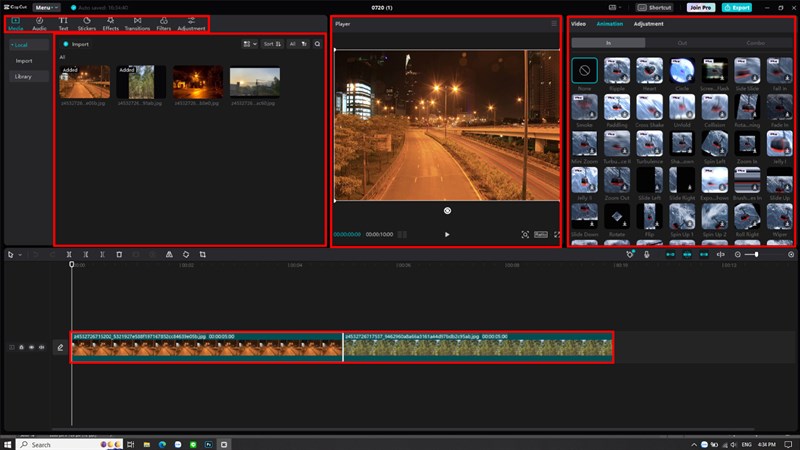Click the Crop tool in timeline toolbar
This screenshot has height=450, width=800.
pyautogui.click(x=203, y=255)
